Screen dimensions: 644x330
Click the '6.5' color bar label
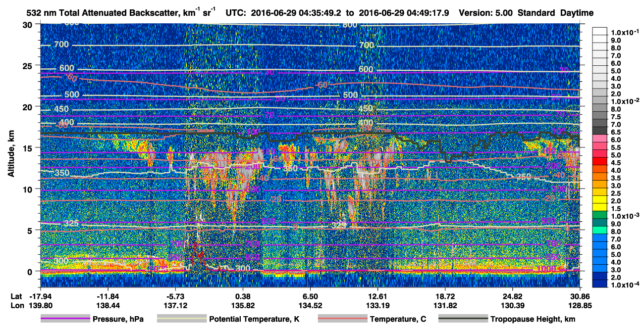point(616,132)
